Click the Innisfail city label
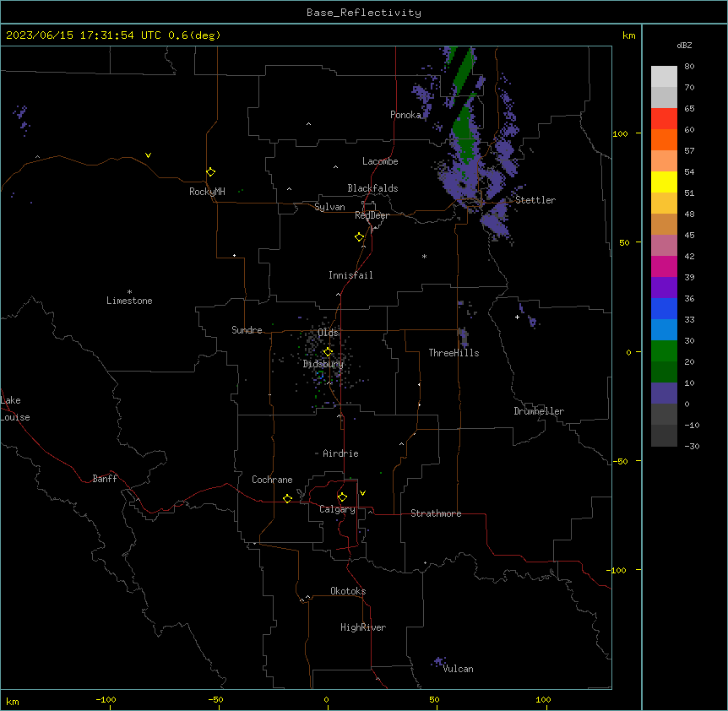The width and height of the screenshot is (728, 711). tap(350, 275)
